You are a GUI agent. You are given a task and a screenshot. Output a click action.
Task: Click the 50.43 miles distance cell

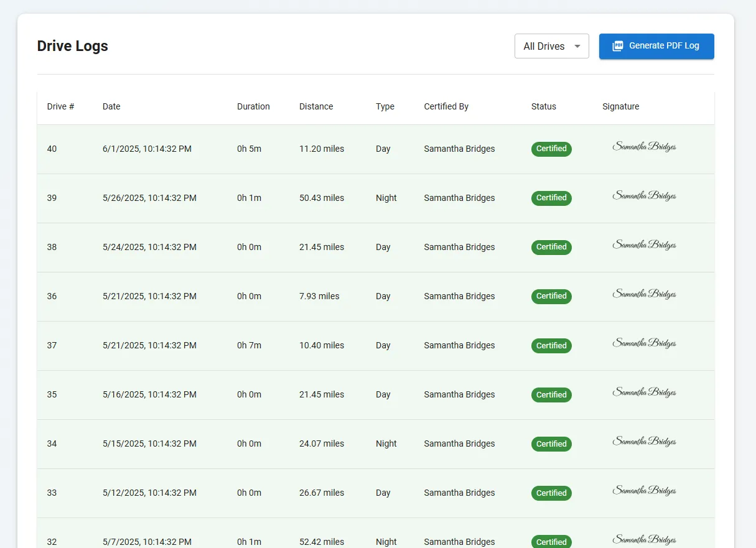tap(321, 198)
